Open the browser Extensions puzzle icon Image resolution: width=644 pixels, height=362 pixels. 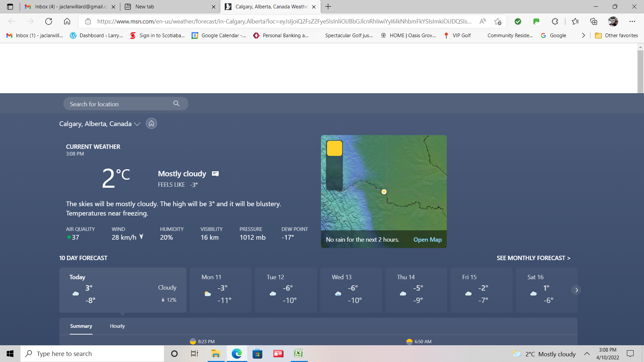(555, 21)
